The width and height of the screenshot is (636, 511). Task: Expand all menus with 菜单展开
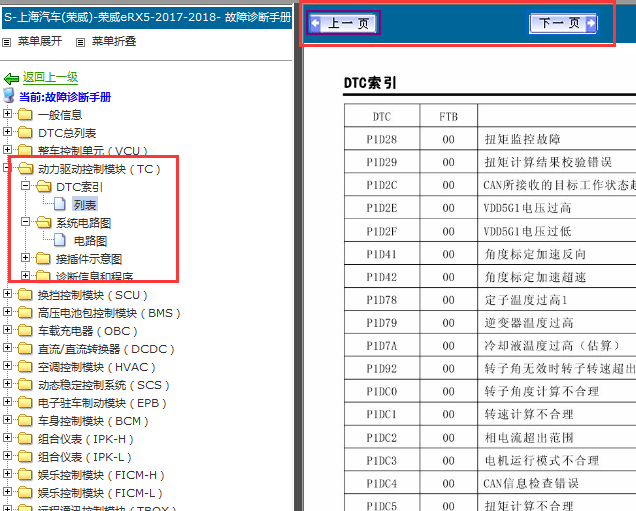40,41
